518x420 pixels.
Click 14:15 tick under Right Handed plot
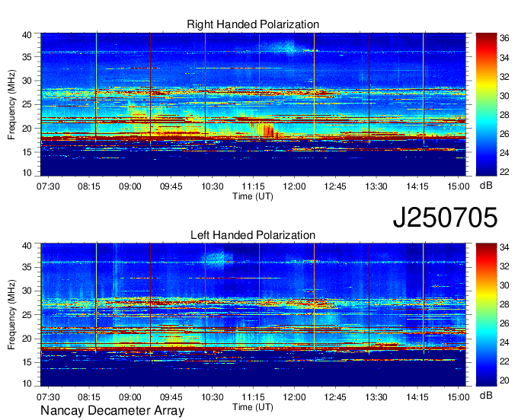(417, 186)
